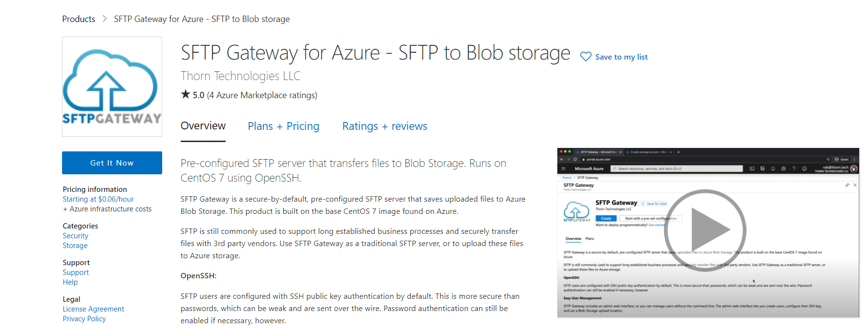Click the breadcrumb chevron after Products
868x333 pixels.
coord(105,19)
